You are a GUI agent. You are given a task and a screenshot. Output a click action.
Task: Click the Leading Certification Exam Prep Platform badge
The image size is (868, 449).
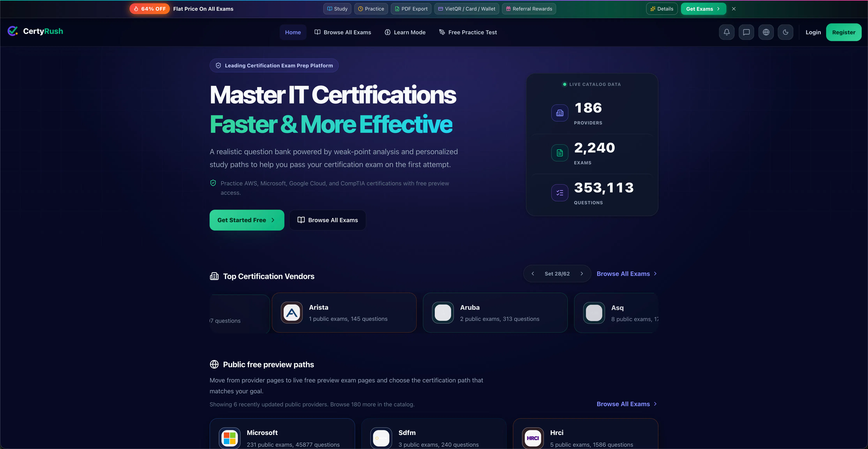coord(274,65)
